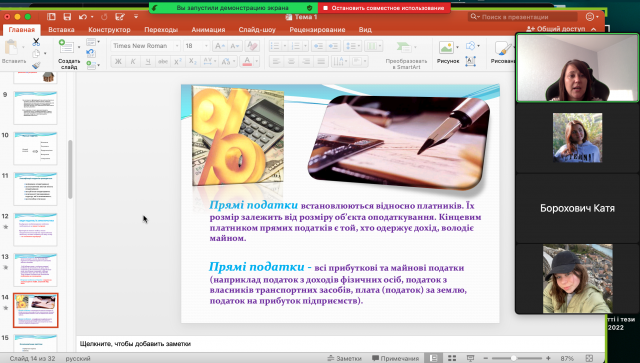
Task: Open Times New Roman font dropdown
Action: [x=177, y=46]
